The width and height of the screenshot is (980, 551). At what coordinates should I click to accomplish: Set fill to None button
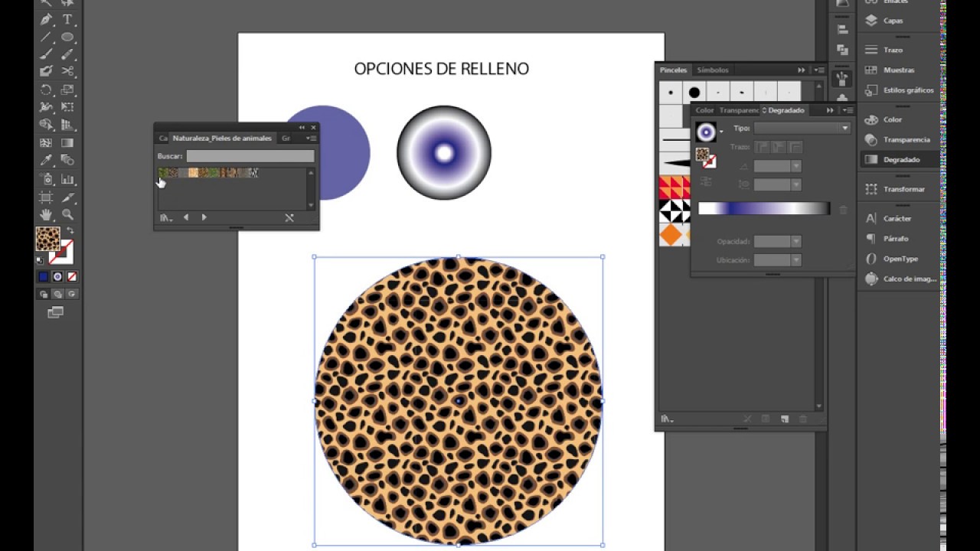(72, 276)
